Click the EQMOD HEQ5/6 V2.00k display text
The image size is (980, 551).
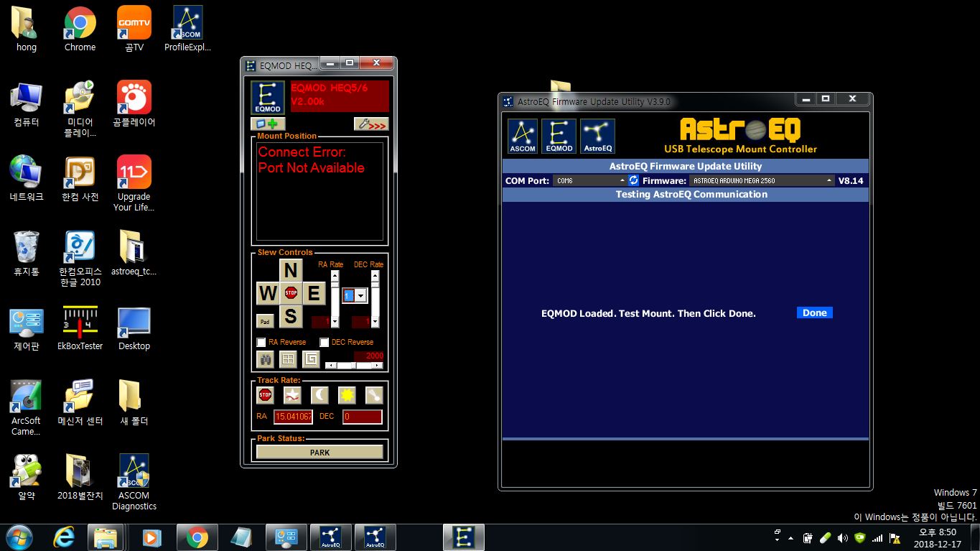[x=329, y=94]
